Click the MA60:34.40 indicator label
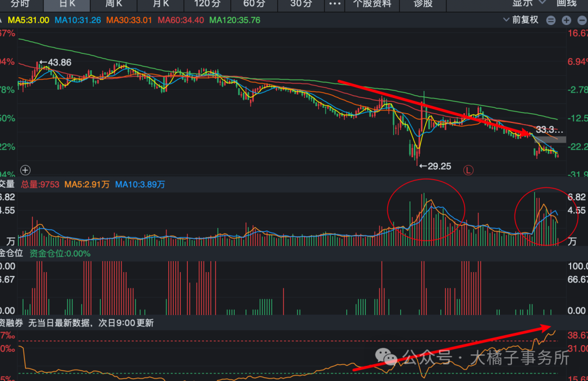The width and height of the screenshot is (588, 381). tap(181, 20)
